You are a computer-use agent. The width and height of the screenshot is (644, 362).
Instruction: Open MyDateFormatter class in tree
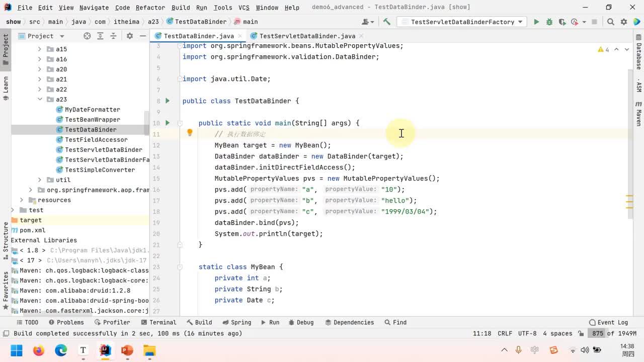click(x=92, y=110)
